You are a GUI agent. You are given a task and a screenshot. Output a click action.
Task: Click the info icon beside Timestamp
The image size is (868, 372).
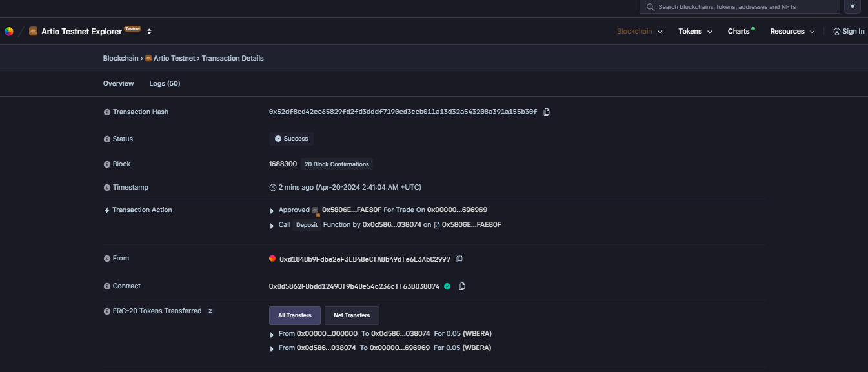pos(107,188)
